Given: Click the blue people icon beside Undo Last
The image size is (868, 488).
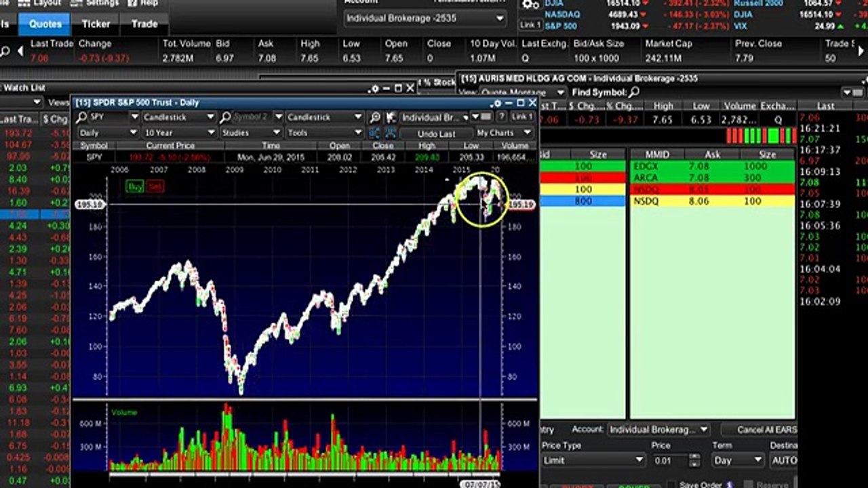Looking at the screenshot, I should pyautogui.click(x=391, y=134).
